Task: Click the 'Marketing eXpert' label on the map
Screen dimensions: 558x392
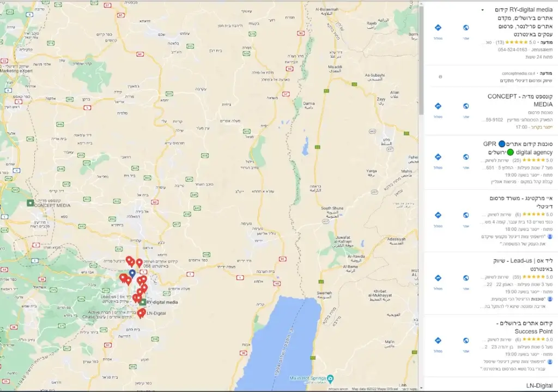Action: coord(16,71)
